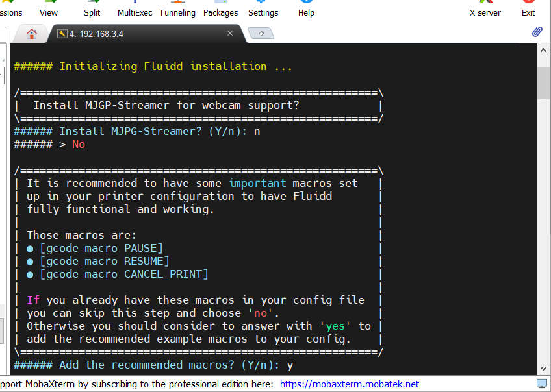Viewport: 551px width, 392px height.
Task: Switch to the Home tab
Action: tap(32, 34)
